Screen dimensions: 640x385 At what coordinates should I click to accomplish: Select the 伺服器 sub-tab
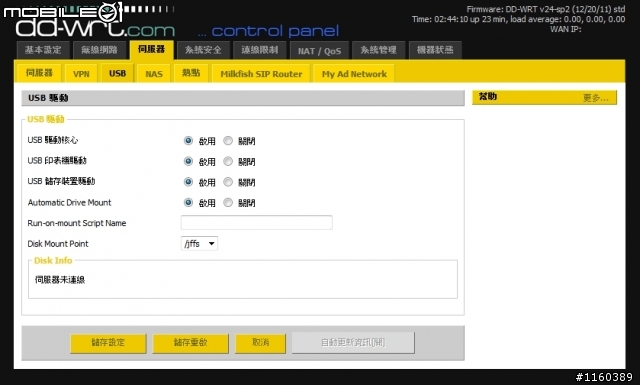click(39, 73)
